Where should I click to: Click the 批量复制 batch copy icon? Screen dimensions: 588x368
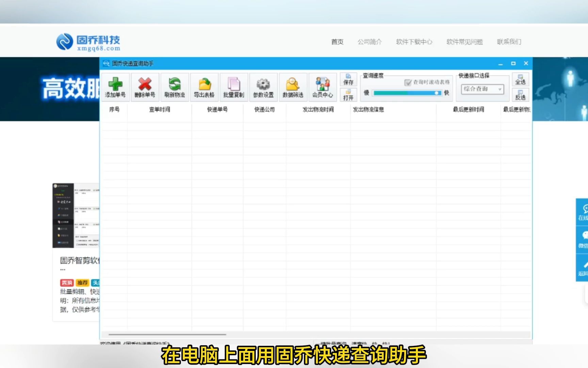click(234, 87)
